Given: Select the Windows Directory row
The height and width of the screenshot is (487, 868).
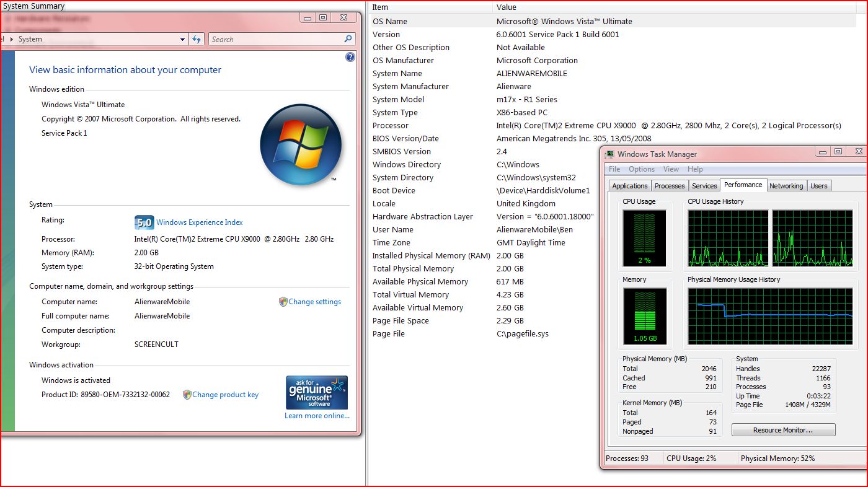Looking at the screenshot, I should pos(485,164).
